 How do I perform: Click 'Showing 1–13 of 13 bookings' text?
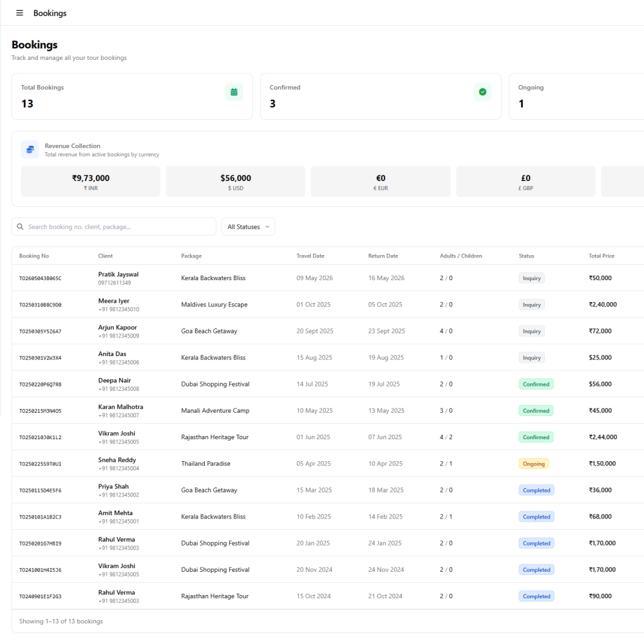(61, 621)
